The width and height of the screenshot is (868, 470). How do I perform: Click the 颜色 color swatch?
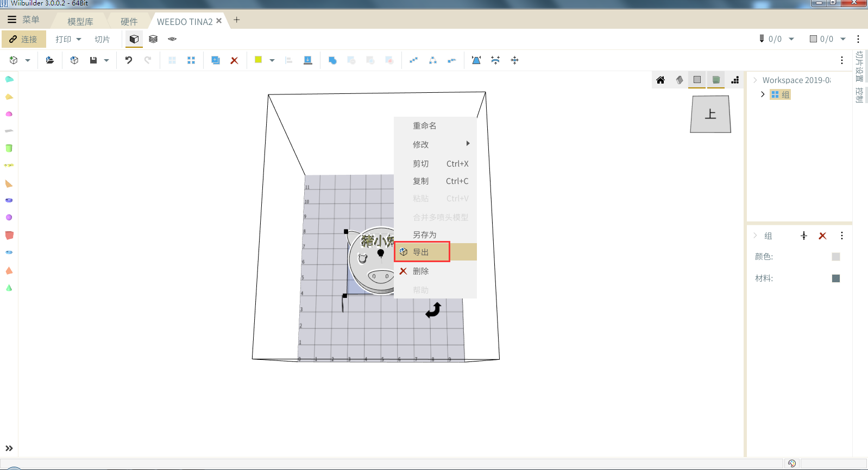click(x=836, y=257)
